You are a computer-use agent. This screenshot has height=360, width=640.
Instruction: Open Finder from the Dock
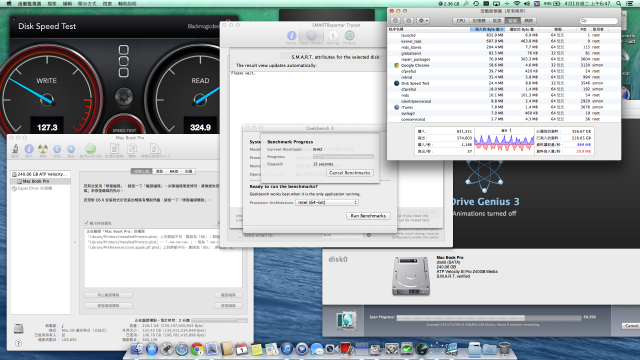pos(137,349)
